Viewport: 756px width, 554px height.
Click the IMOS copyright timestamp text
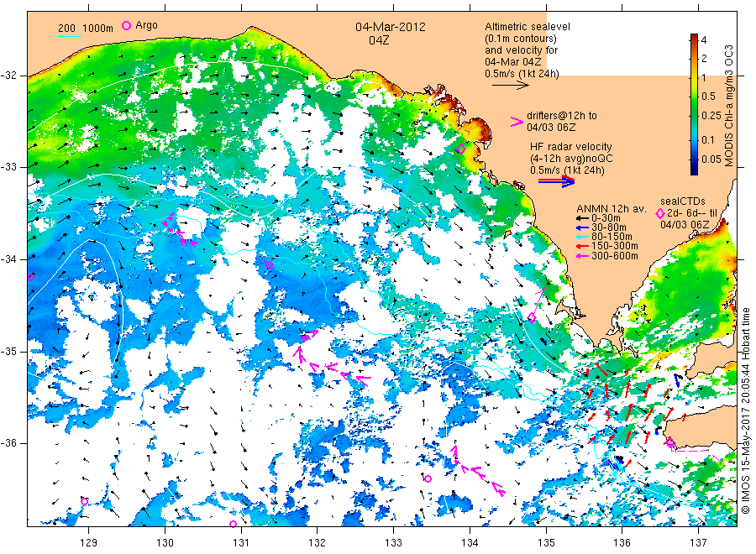[x=745, y=411]
